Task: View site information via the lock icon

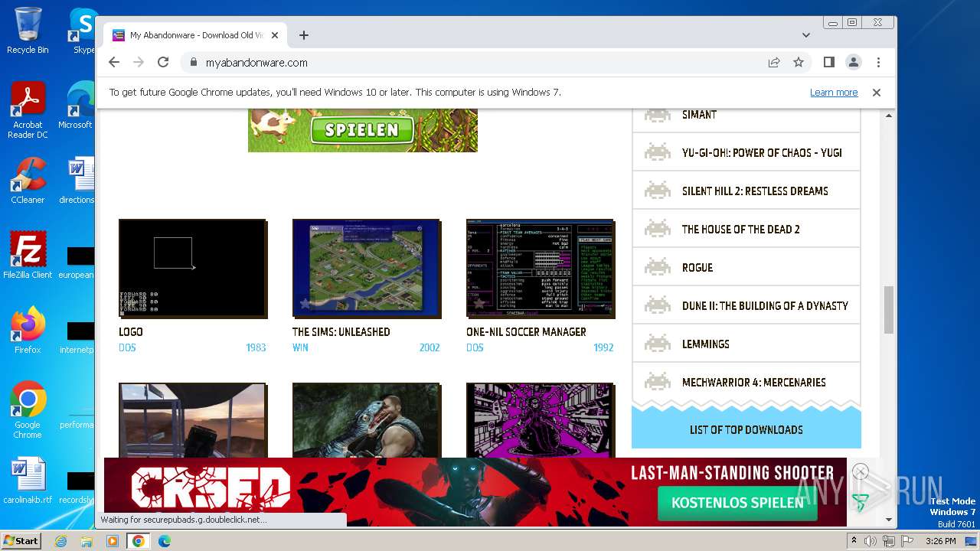Action: [x=193, y=63]
